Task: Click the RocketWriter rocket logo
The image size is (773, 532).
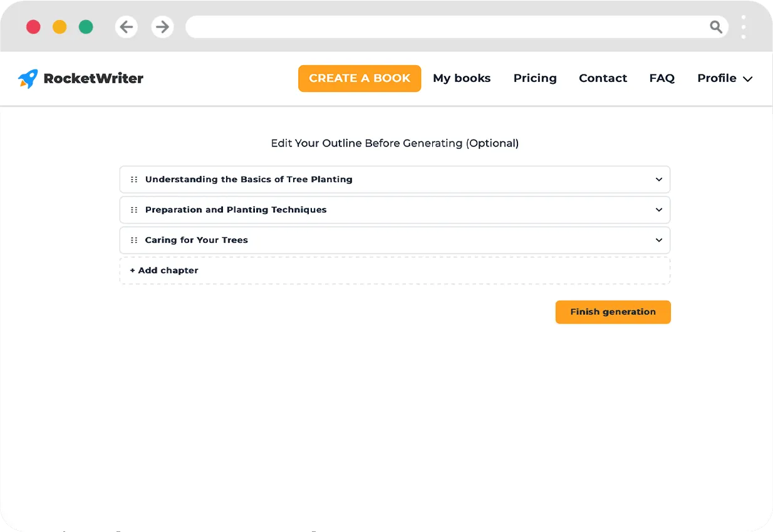Action: 28,78
